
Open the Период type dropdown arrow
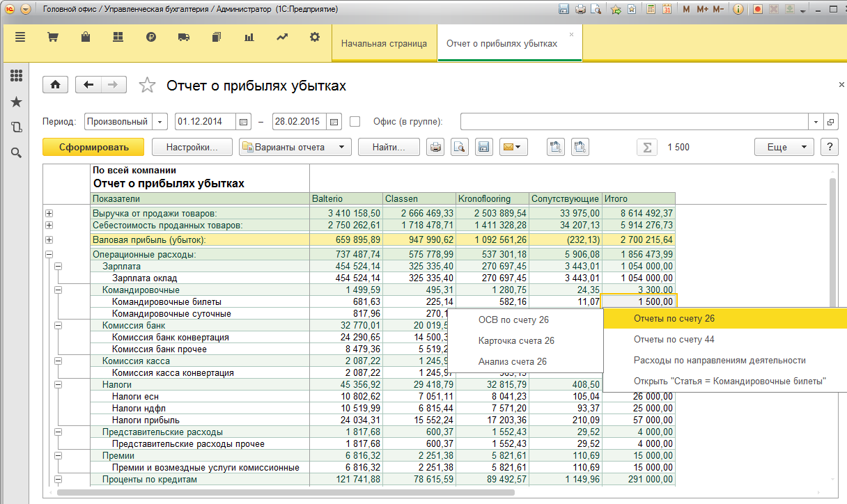160,121
